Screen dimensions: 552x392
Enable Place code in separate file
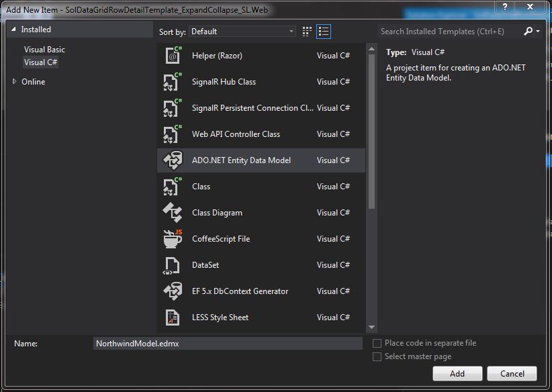coord(377,342)
